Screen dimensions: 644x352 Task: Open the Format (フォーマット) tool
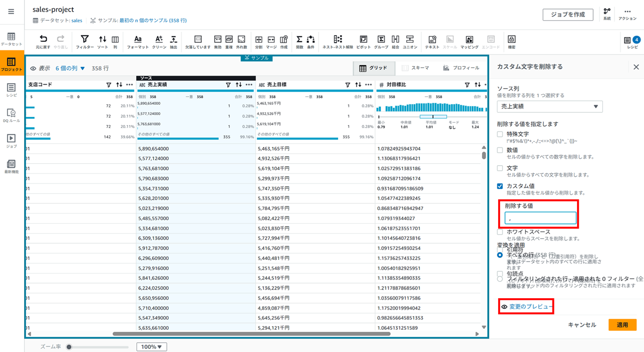(x=138, y=42)
